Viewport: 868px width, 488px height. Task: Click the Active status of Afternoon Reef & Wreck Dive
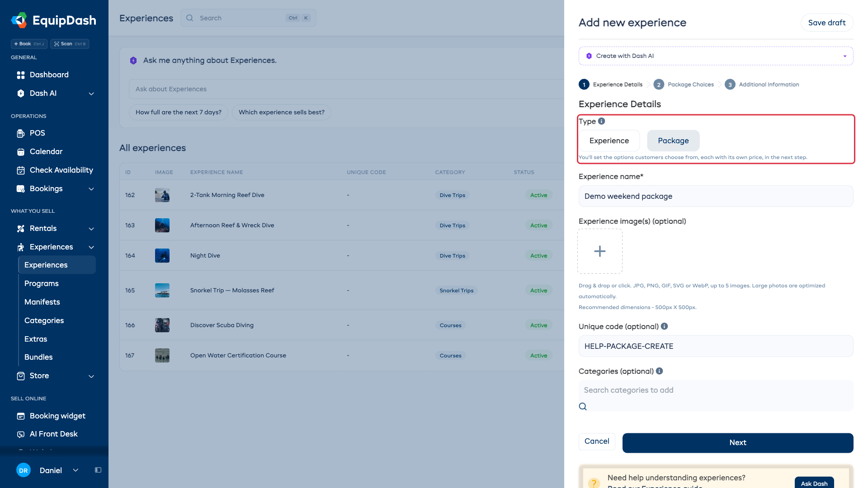(x=539, y=225)
